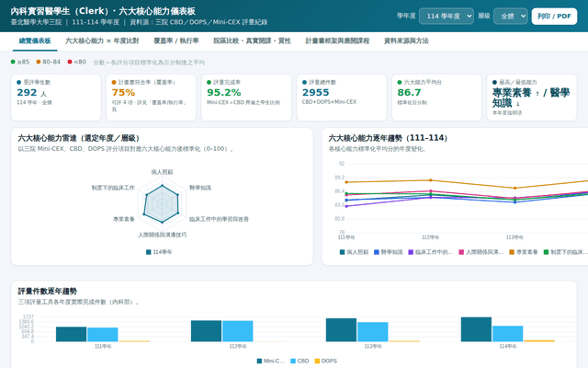
Task: Open the 層級 dropdown showing 全體
Action: [x=511, y=17]
